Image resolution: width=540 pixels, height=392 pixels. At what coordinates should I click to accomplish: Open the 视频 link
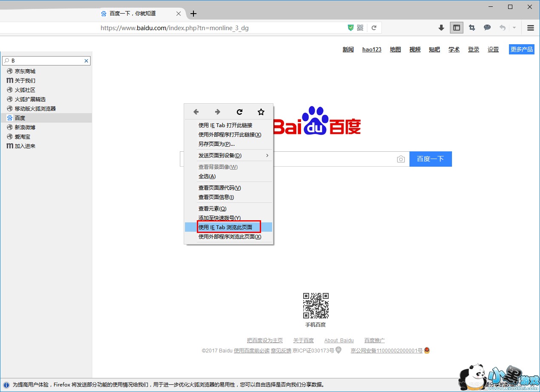tap(415, 49)
